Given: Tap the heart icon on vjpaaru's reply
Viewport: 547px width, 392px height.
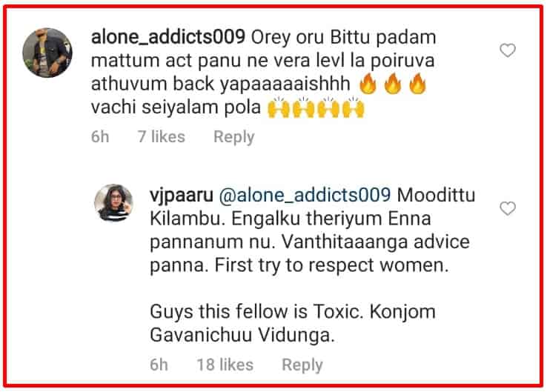Looking at the screenshot, I should click(x=507, y=208).
